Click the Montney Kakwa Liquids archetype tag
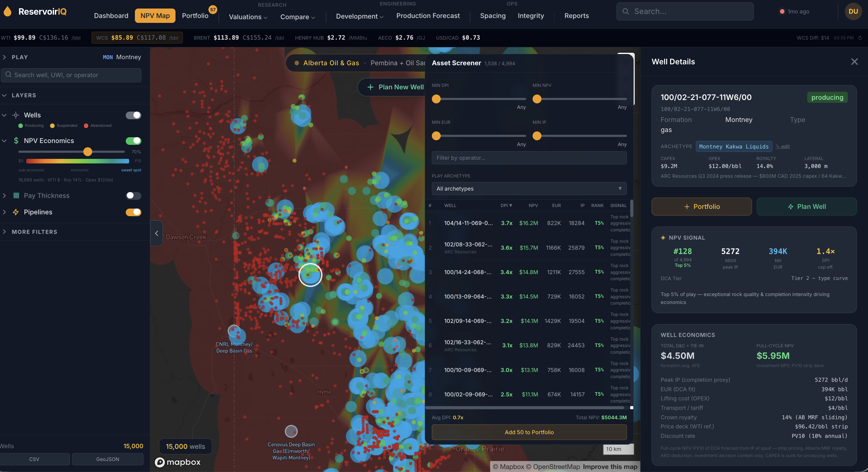Viewport: 868px width, 472px height. (x=733, y=146)
